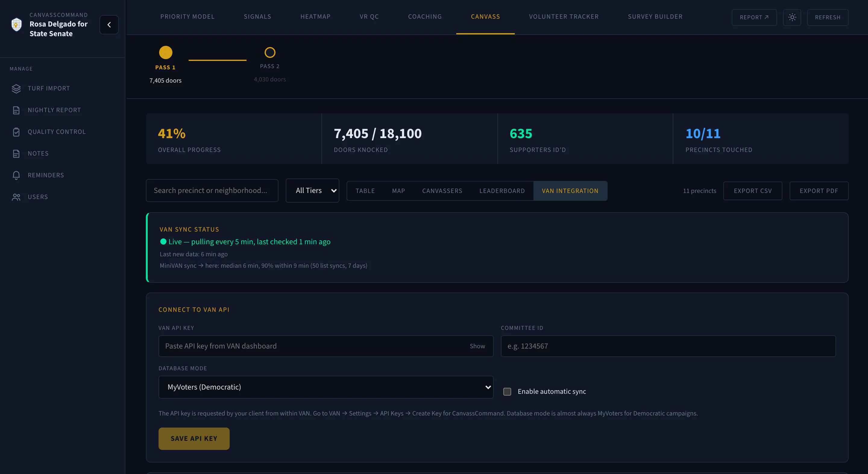
Task: Show the Canvassers view
Action: pyautogui.click(x=442, y=191)
